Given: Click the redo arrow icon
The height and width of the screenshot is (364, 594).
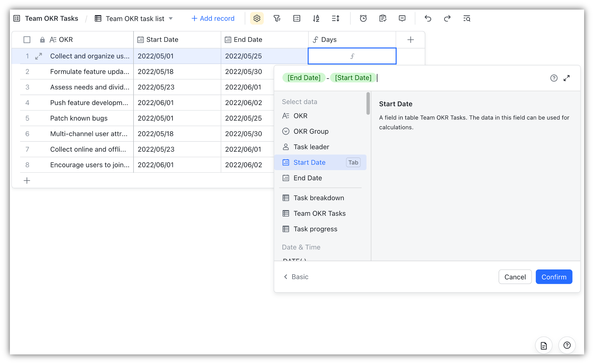Looking at the screenshot, I should [447, 19].
